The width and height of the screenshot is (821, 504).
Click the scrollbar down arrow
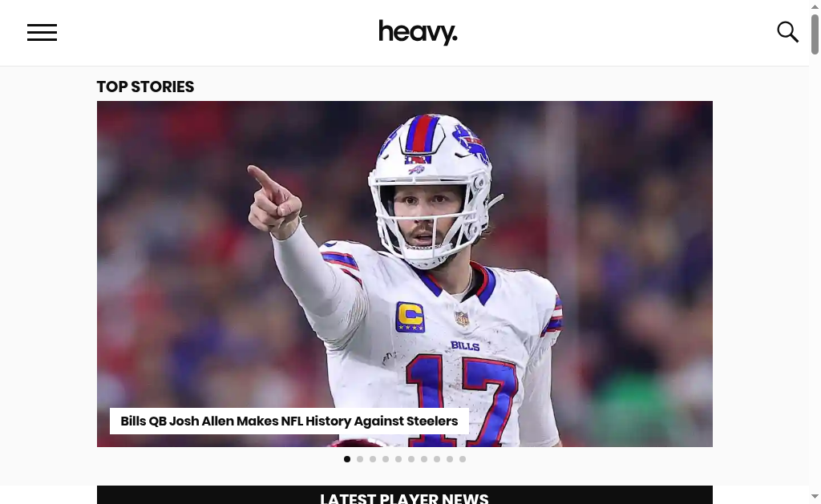click(815, 496)
